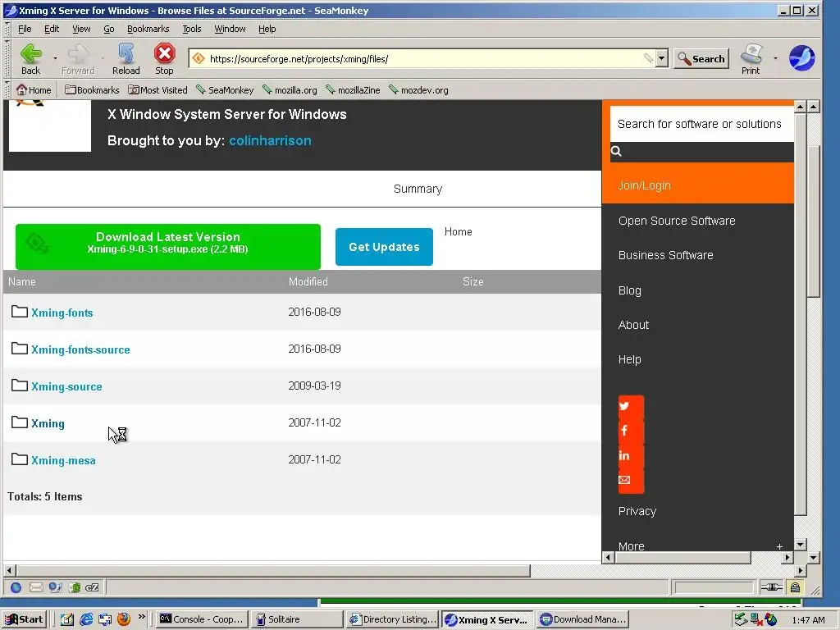The height and width of the screenshot is (630, 840).
Task: Open the mozilla.org bookmark
Action: pyautogui.click(x=290, y=90)
